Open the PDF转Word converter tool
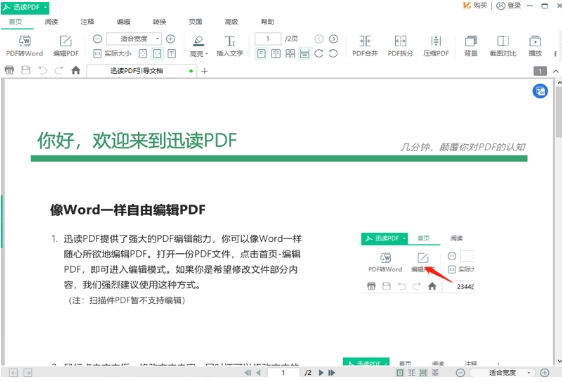This screenshot has height=382, width=562. coord(24,46)
